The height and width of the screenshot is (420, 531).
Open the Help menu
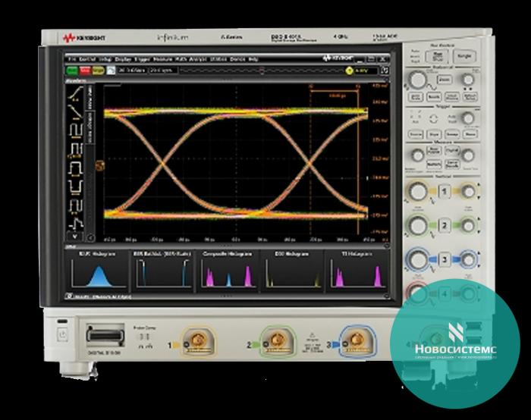[x=253, y=59]
